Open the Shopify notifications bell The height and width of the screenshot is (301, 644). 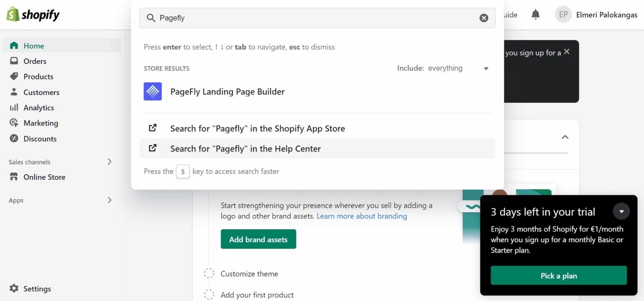pyautogui.click(x=537, y=14)
